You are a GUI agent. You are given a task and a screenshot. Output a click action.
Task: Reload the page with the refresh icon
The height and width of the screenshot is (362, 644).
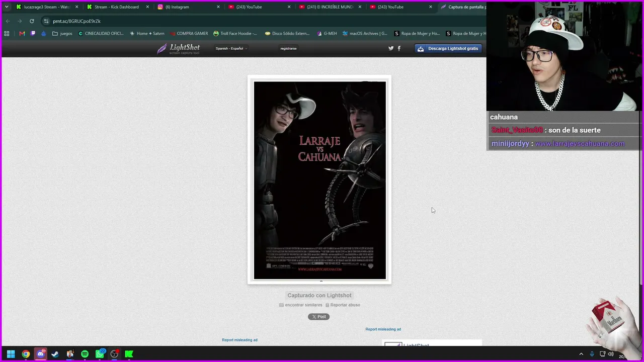click(32, 21)
